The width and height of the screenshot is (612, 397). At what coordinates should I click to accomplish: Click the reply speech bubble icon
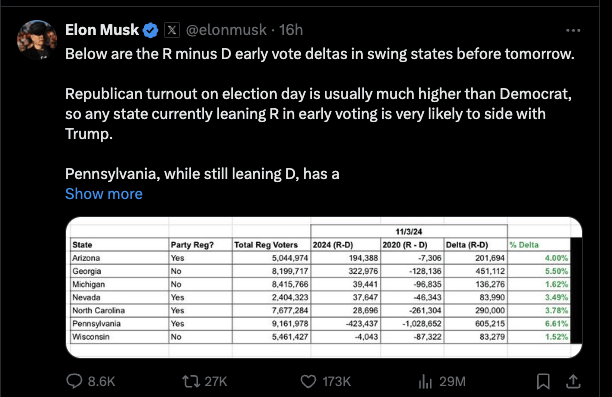(x=74, y=381)
